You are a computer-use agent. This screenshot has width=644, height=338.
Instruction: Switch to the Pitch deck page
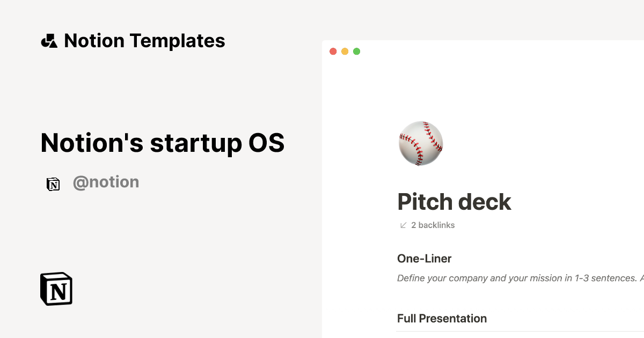[454, 202]
